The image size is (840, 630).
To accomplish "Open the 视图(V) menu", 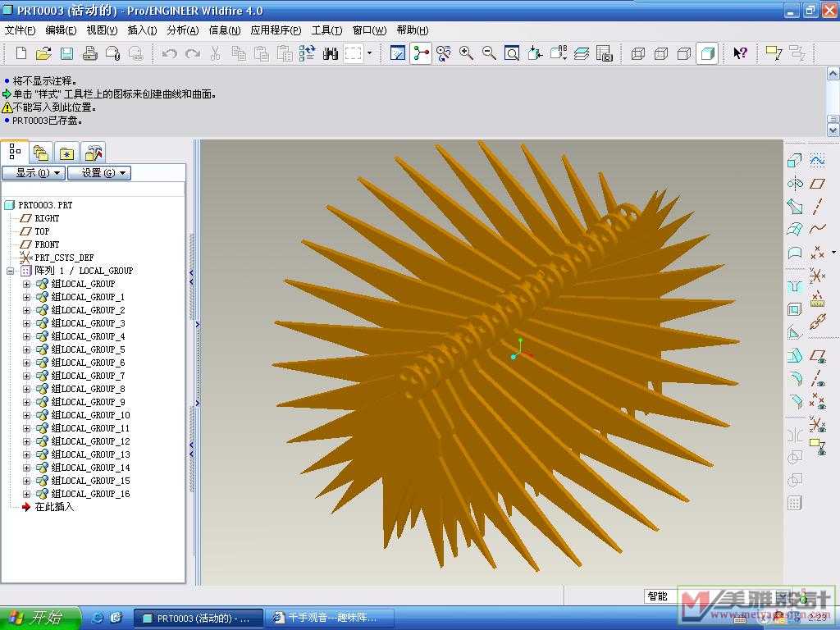I will [102, 30].
